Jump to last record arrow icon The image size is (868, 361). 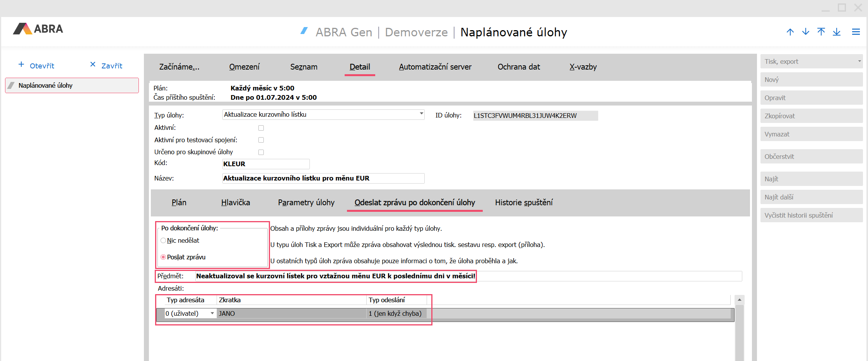coord(837,32)
